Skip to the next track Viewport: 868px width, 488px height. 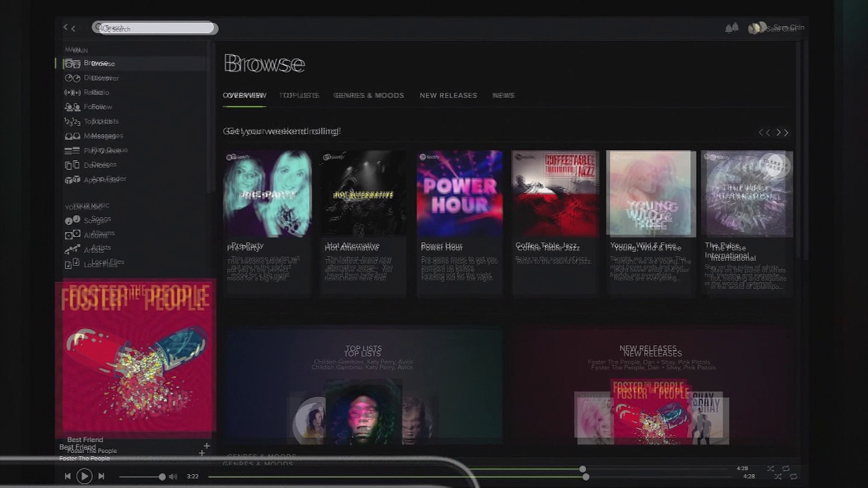101,476
